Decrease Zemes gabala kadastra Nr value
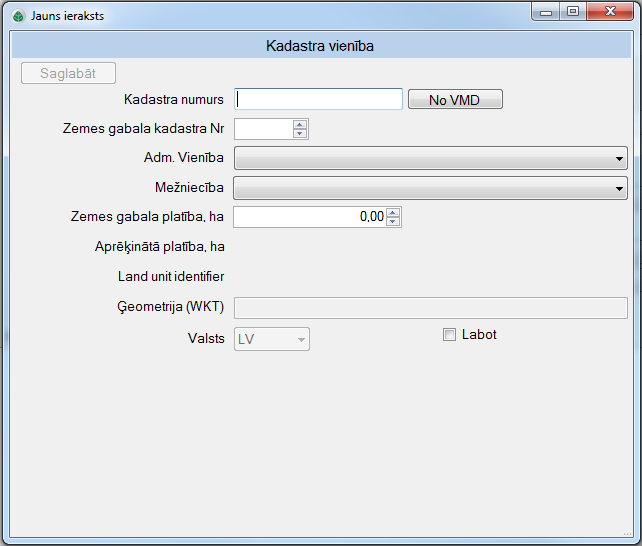The image size is (642, 546). click(299, 133)
